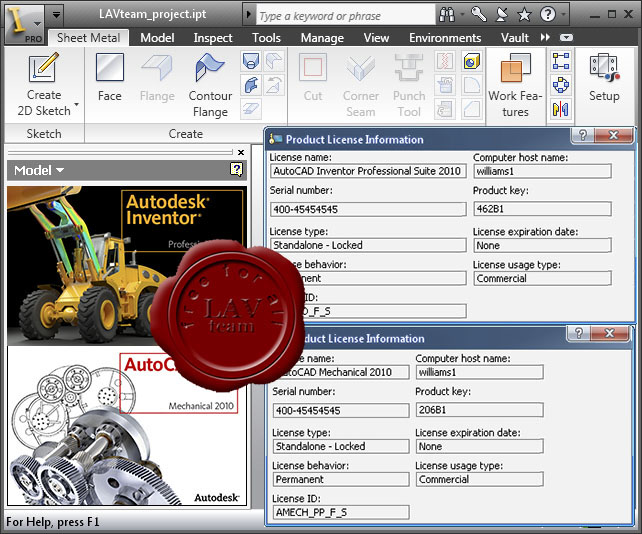This screenshot has height=534, width=642.
Task: Expand the search binoculars dropdown arrow
Action: tap(462, 15)
